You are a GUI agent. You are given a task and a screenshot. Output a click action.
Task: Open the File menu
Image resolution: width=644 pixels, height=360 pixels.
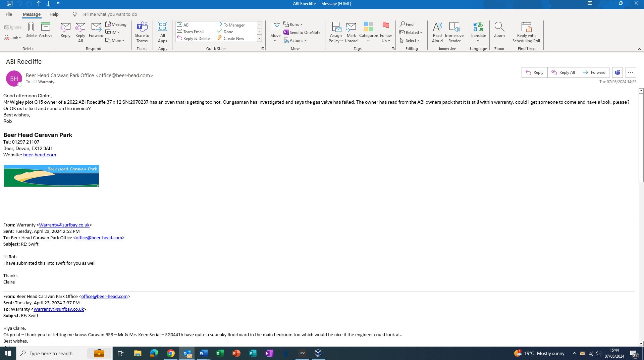[x=9, y=14]
